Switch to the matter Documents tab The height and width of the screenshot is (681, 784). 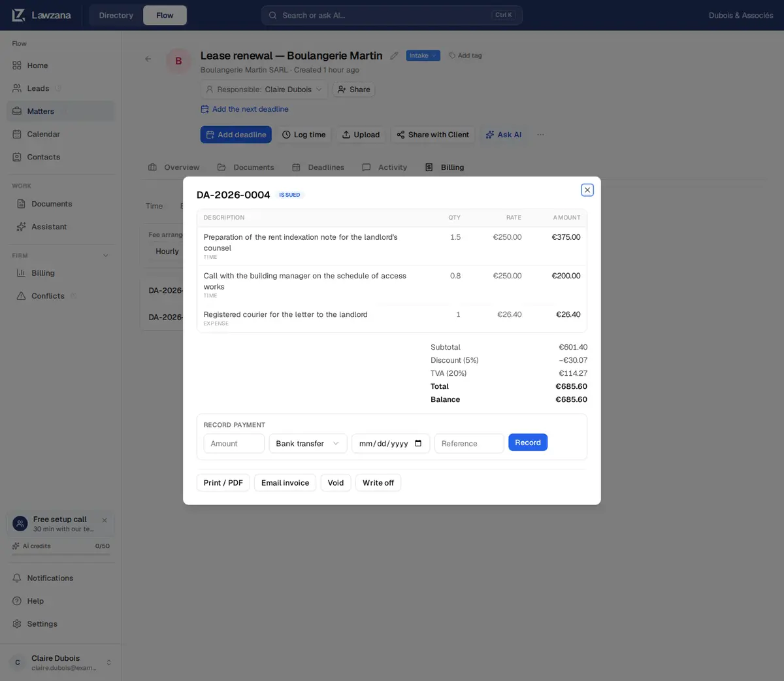(x=246, y=167)
